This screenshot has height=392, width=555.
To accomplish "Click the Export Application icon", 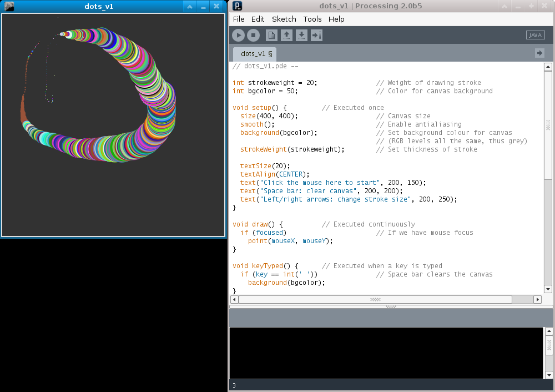I will (316, 35).
